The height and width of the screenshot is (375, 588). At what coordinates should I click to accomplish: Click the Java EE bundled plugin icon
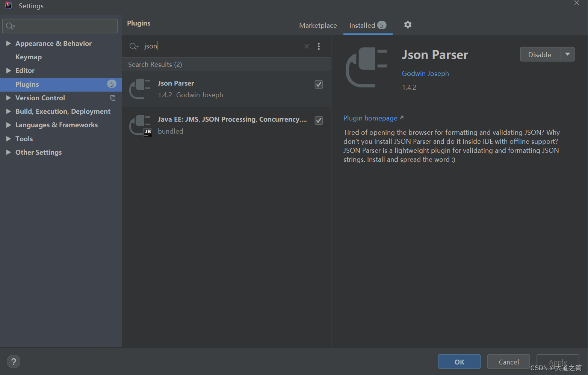pyautogui.click(x=140, y=125)
